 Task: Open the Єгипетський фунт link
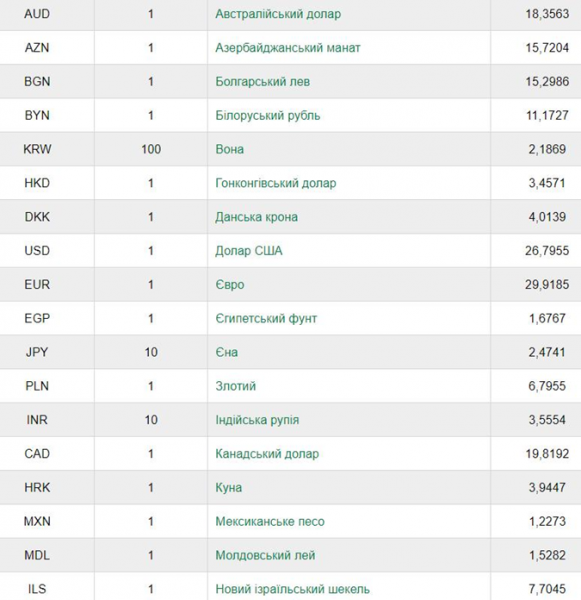(x=266, y=318)
